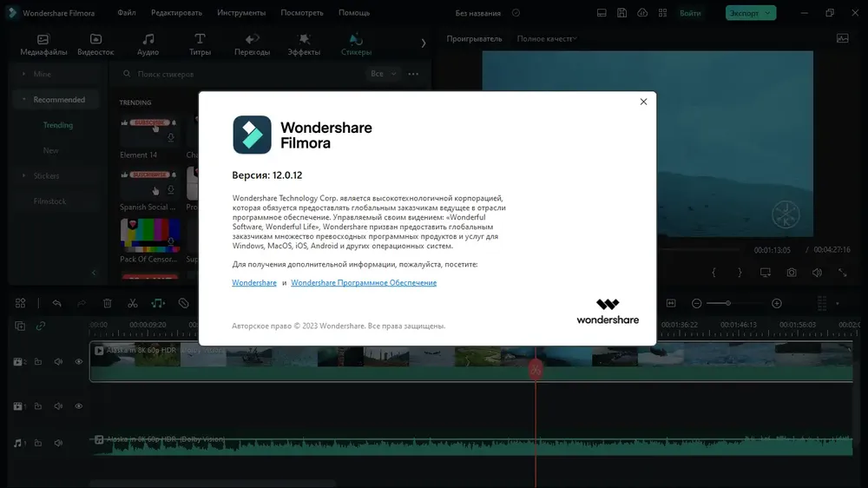The width and height of the screenshot is (868, 488).
Task: Click the cloud upload icon
Action: coord(642,13)
